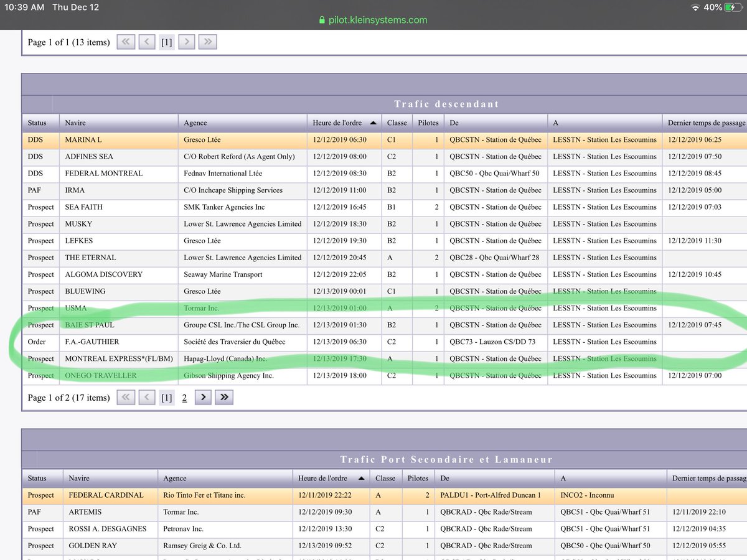Click the INCO2 - Inconnu destination cell
747x560 pixels.
[611, 495]
